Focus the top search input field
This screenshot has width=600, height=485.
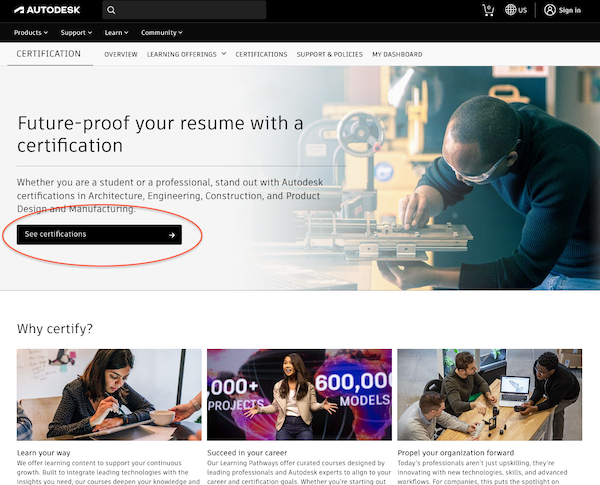[184, 10]
